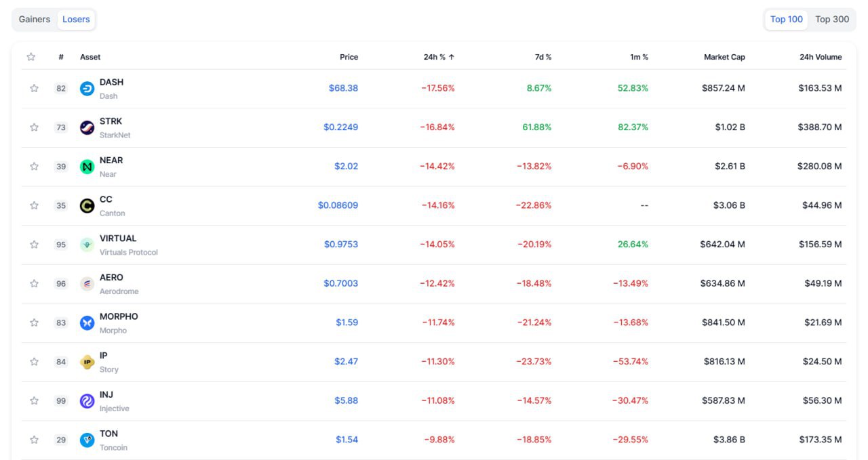
Task: Sort table by 7d % header
Action: pyautogui.click(x=542, y=57)
